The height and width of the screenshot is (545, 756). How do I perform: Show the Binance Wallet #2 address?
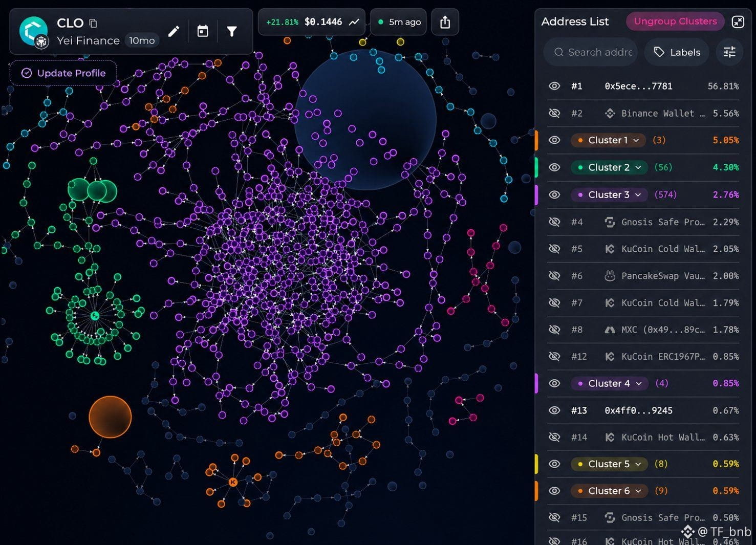(x=554, y=113)
